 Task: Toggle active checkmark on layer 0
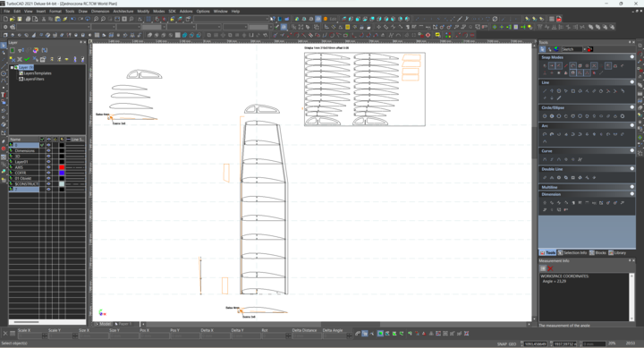(42, 145)
